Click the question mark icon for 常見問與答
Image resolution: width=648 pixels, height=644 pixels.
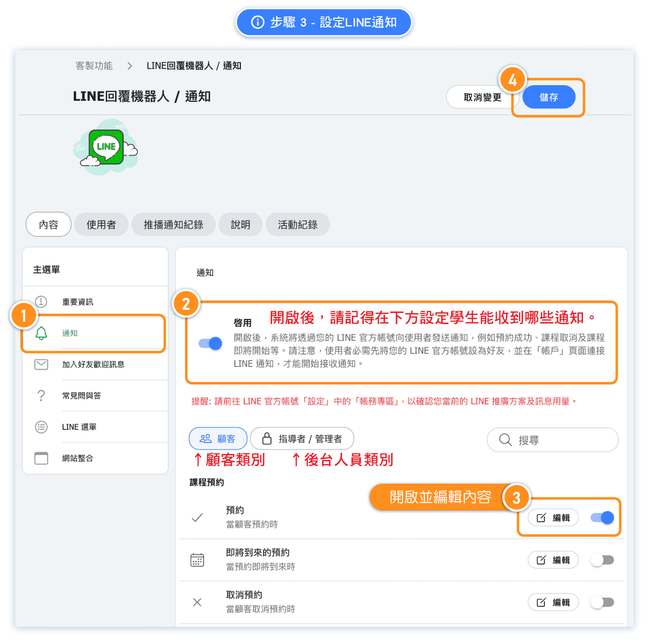41,396
